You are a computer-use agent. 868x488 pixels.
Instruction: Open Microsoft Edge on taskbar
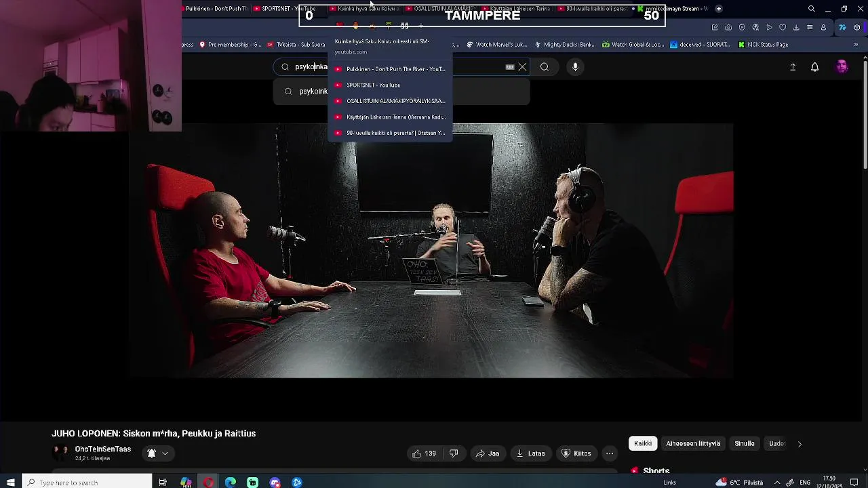coord(231,483)
